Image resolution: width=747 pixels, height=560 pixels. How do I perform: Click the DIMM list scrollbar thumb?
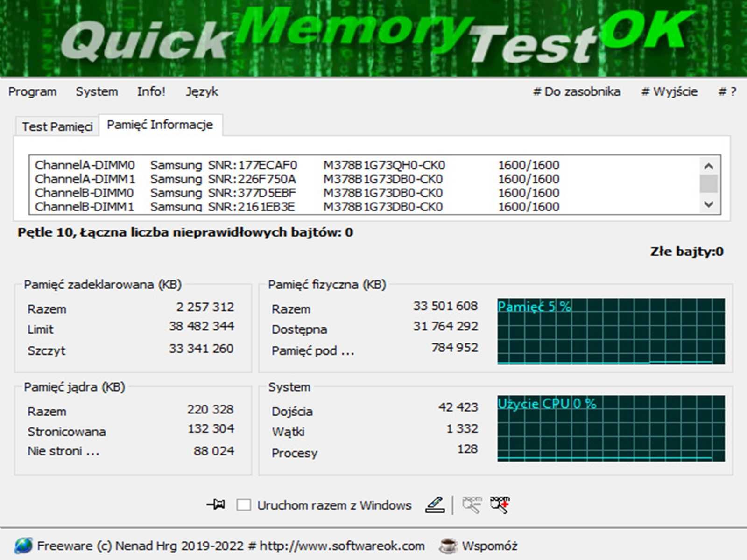709,183
